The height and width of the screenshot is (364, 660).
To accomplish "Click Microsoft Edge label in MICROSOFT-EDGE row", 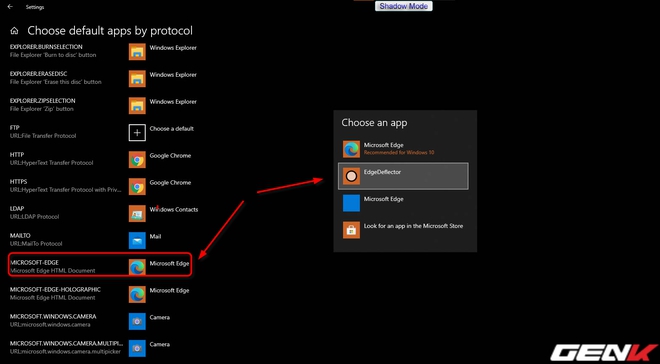I will coord(169,263).
